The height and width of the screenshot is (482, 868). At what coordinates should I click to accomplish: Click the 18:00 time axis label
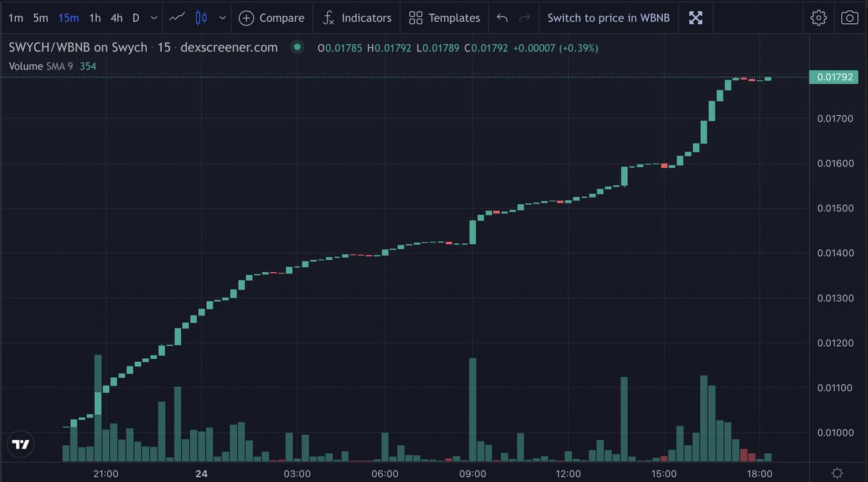click(x=759, y=474)
